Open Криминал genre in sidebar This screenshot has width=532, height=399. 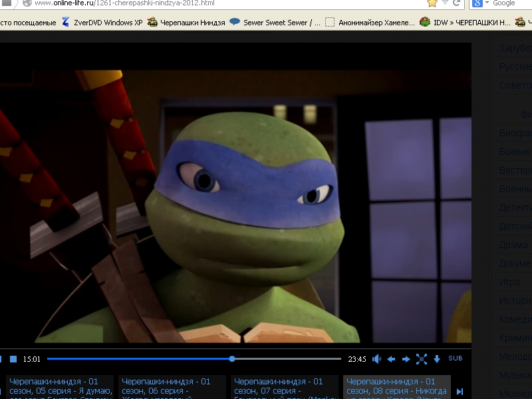[515, 338]
